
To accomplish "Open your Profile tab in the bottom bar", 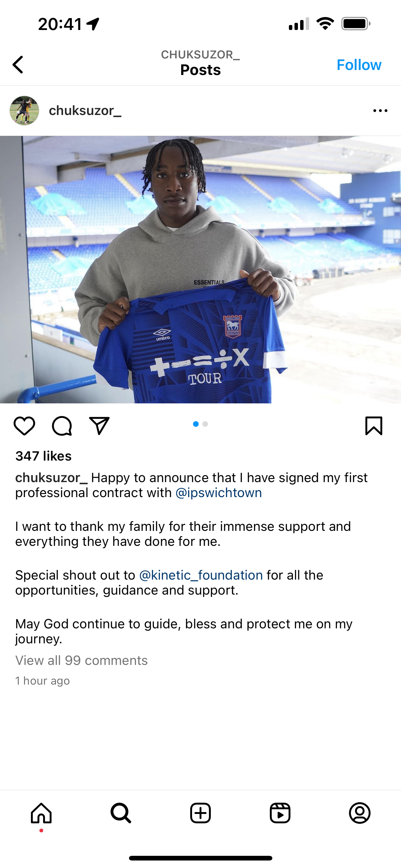I will click(x=359, y=813).
